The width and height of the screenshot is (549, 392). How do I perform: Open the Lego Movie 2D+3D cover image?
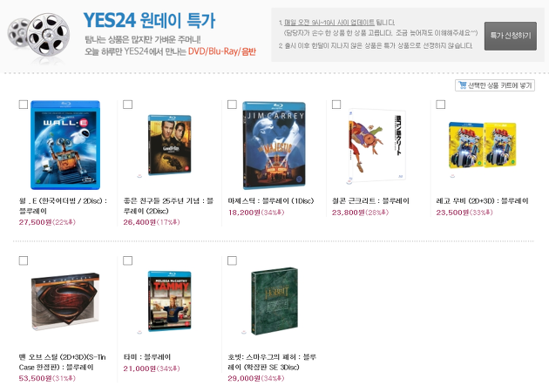(x=482, y=145)
